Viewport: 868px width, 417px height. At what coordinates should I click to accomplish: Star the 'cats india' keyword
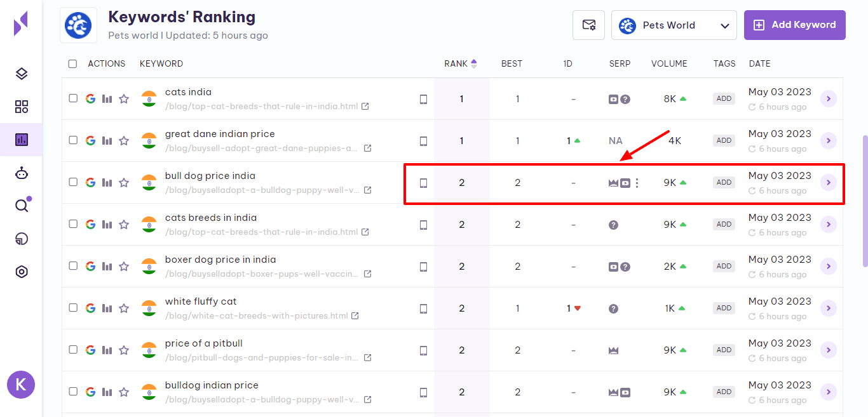coord(124,98)
